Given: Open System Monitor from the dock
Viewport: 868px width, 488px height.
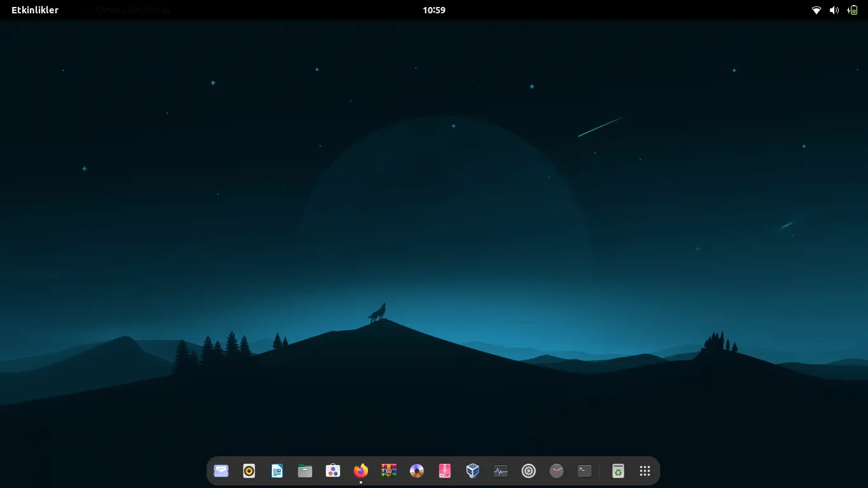Looking at the screenshot, I should click(x=501, y=471).
